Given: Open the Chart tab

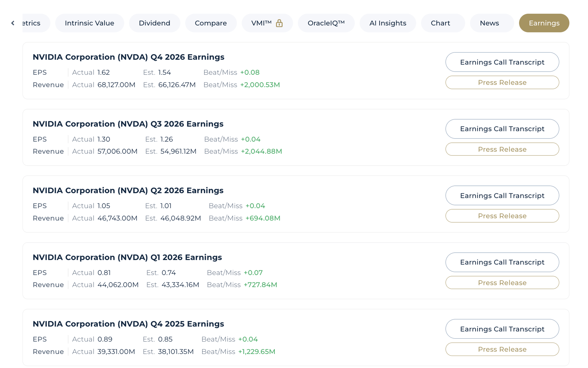Looking at the screenshot, I should tap(440, 23).
